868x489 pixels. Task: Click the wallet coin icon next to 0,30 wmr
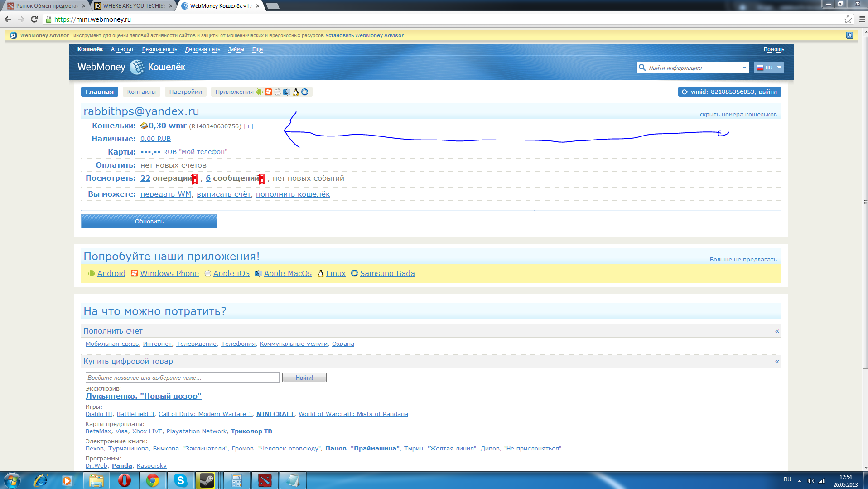[x=144, y=126]
